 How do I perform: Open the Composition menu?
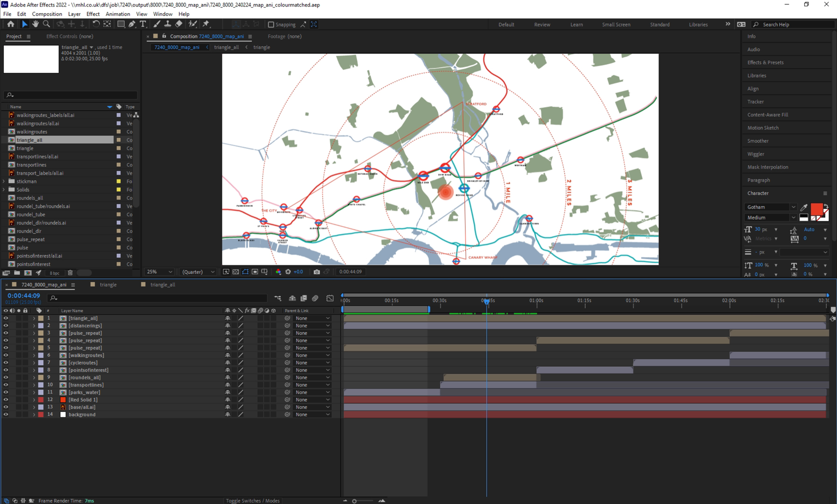click(47, 14)
